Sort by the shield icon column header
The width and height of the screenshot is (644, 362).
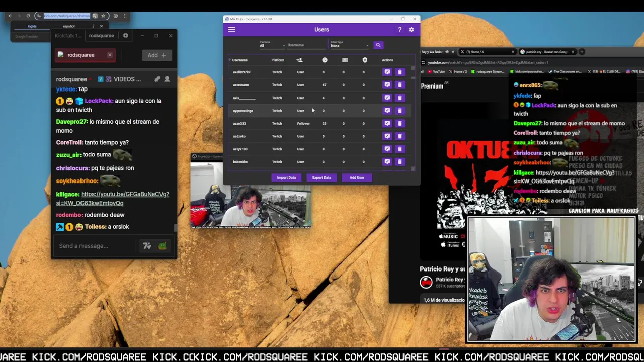coord(365,60)
